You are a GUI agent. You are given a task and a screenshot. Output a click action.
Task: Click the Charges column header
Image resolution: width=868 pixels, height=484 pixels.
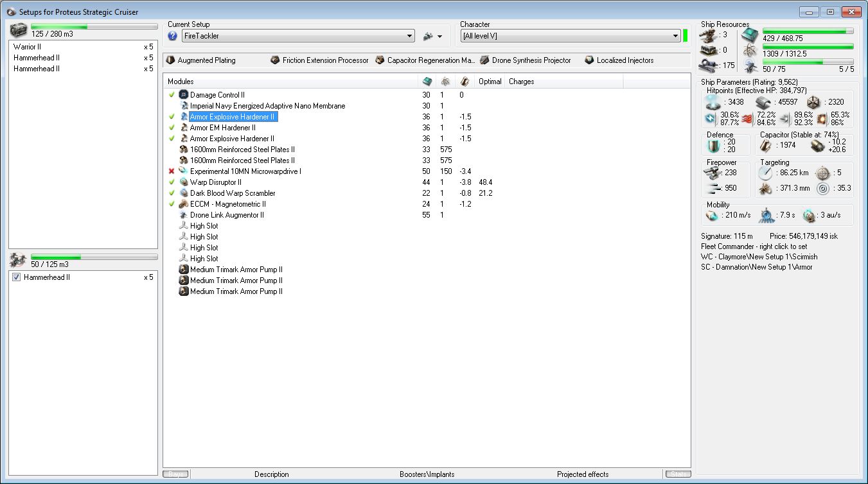point(563,82)
